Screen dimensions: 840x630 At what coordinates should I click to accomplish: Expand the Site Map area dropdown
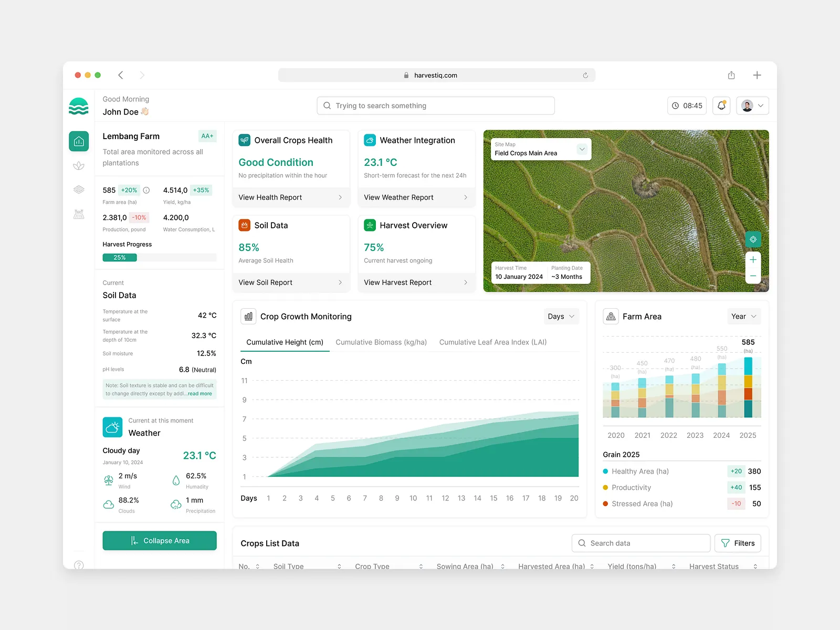pos(582,149)
